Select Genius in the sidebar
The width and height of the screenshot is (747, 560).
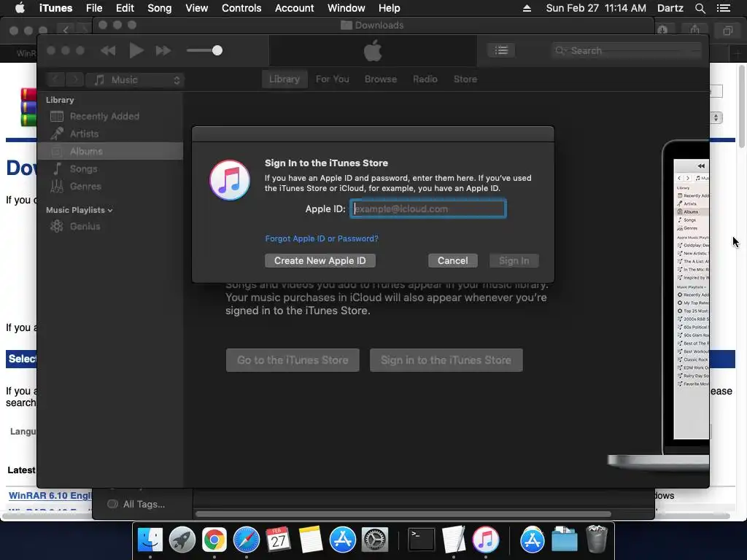point(110,226)
